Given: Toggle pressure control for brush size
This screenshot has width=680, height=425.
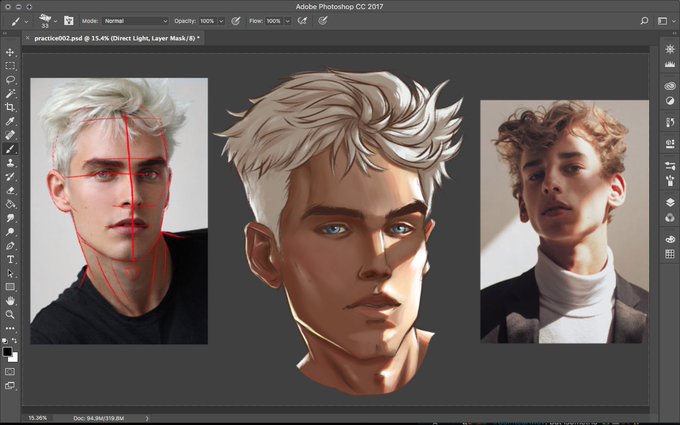Looking at the screenshot, I should [323, 21].
